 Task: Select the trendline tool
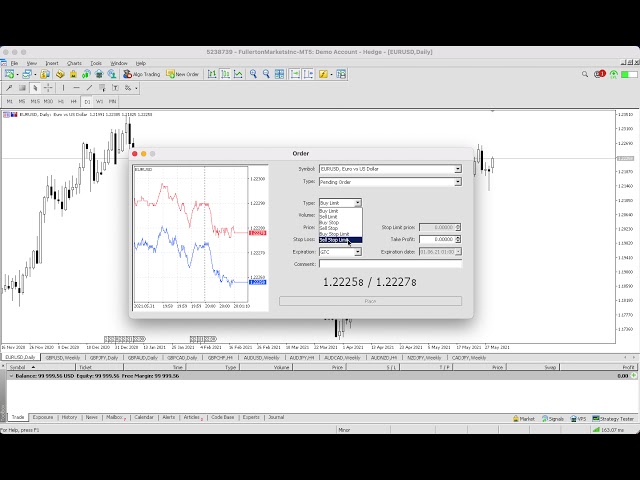tap(89, 88)
